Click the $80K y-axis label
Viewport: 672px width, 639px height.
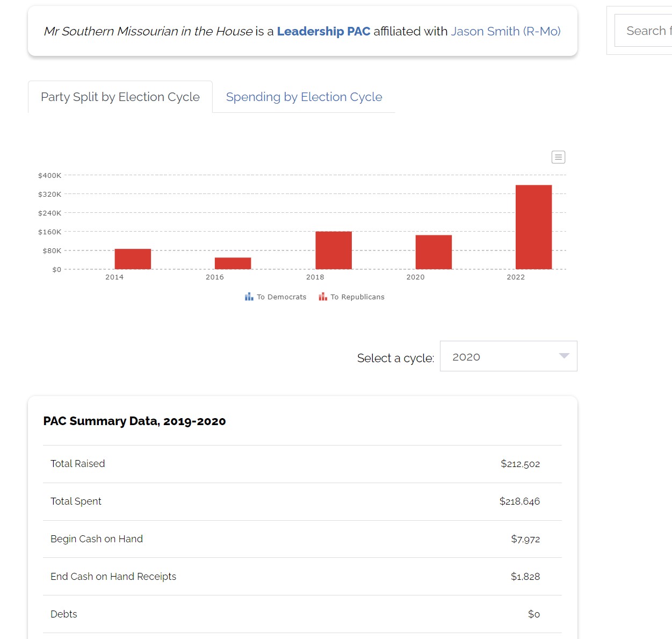pos(52,251)
